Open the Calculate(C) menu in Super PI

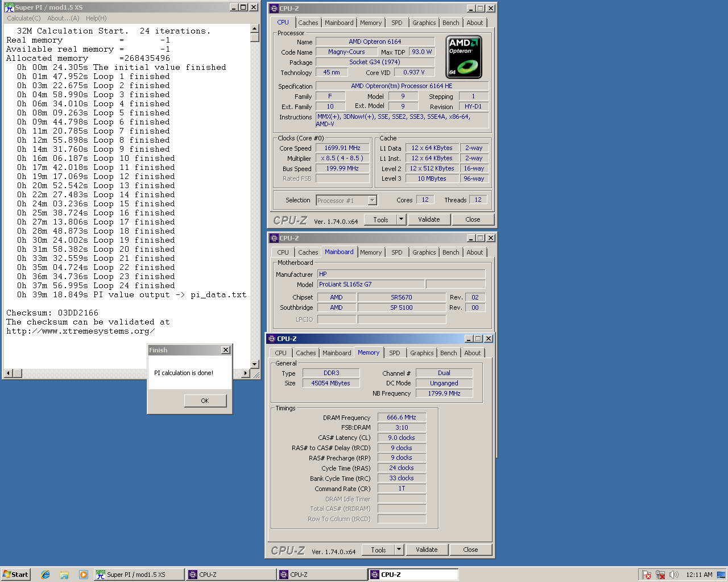point(24,18)
